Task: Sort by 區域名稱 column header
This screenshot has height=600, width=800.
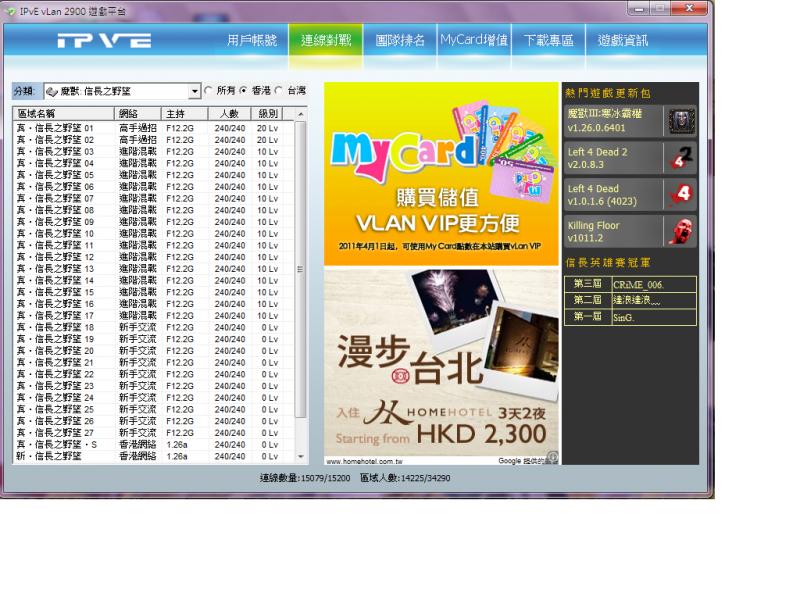Action: click(64, 113)
